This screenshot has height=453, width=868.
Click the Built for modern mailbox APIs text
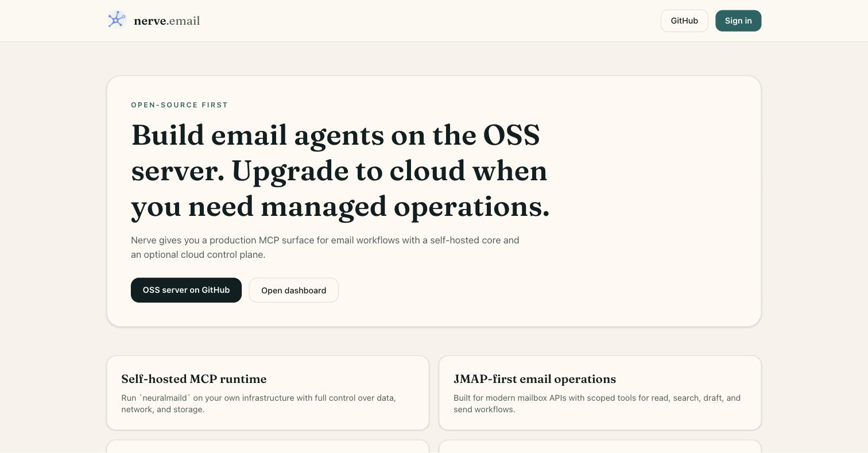(597, 404)
